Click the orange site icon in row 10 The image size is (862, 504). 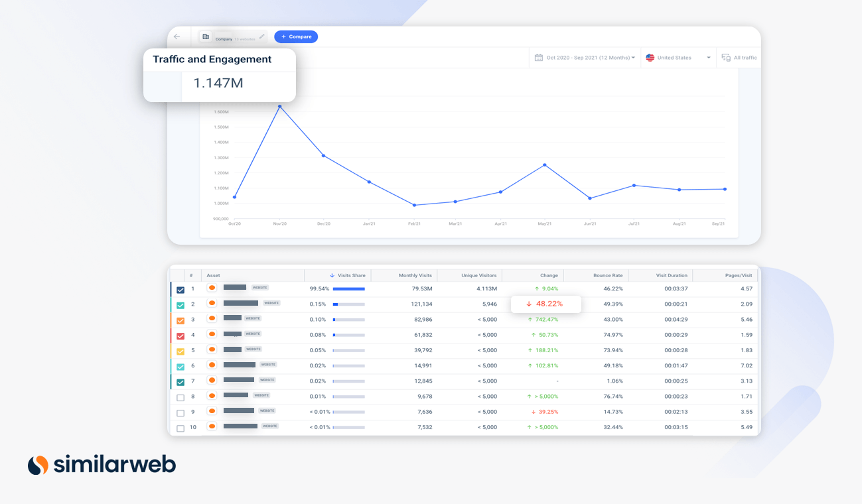pyautogui.click(x=212, y=426)
